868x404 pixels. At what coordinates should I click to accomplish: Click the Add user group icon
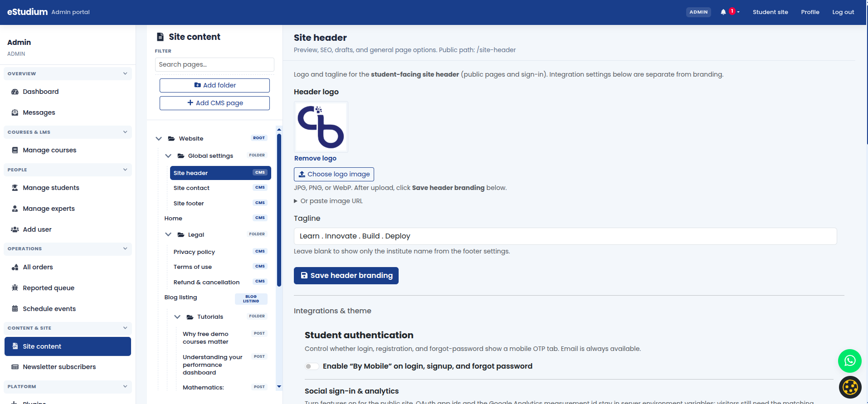tap(15, 229)
